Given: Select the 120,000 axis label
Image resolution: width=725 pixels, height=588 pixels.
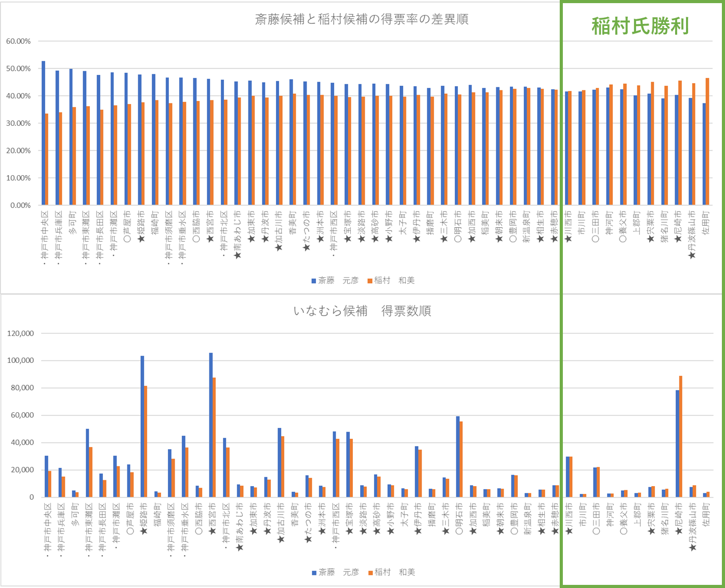Looking at the screenshot, I should [x=21, y=333].
